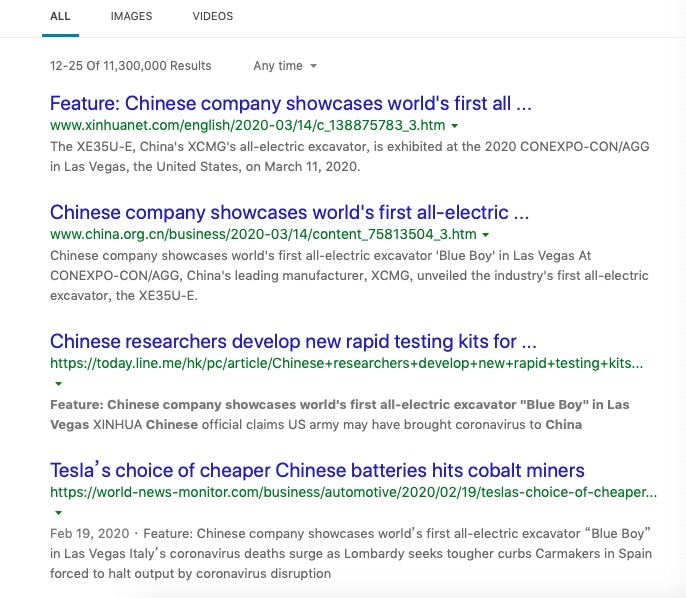Open the VIDEOS tab
Image resolution: width=686 pixels, height=598 pixels.
coord(213,17)
